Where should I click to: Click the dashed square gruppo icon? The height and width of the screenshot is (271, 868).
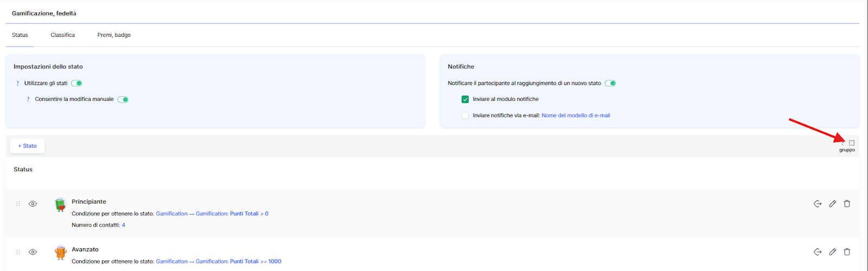pyautogui.click(x=851, y=143)
